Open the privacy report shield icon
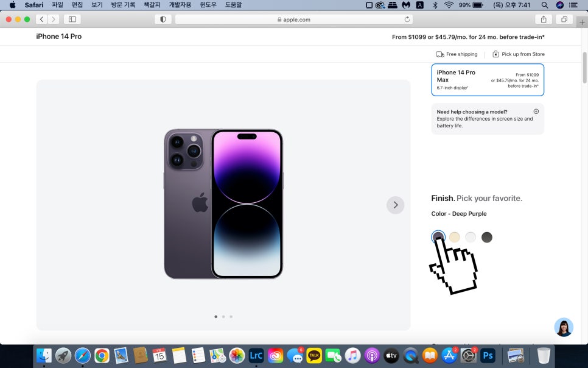This screenshot has height=368, width=588. point(163,19)
